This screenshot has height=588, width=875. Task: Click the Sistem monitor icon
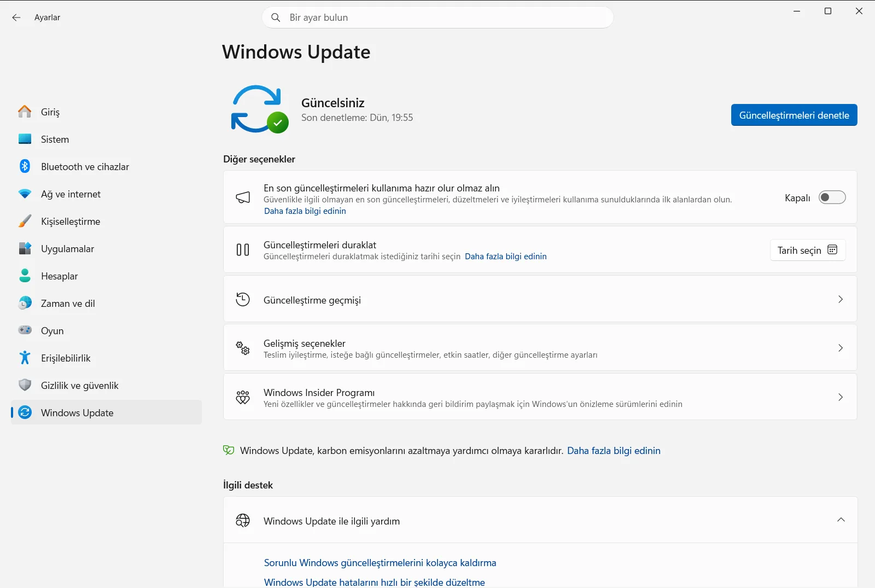click(25, 139)
